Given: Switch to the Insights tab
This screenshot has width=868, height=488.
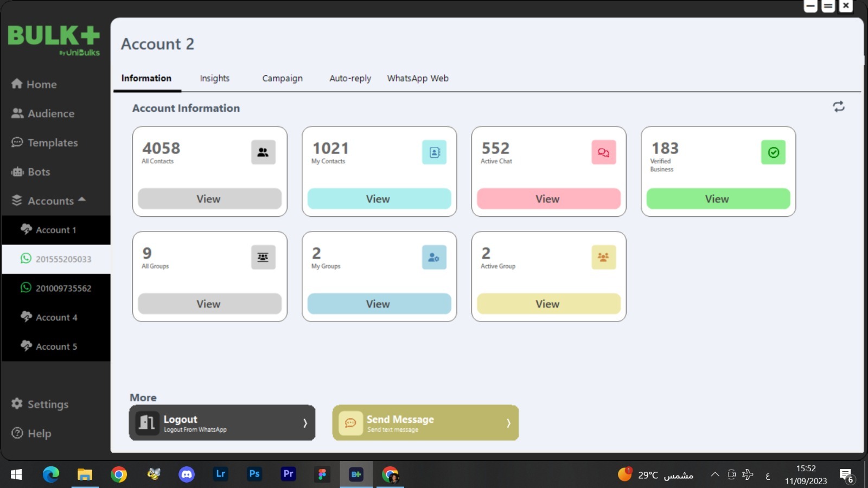Looking at the screenshot, I should click(214, 78).
